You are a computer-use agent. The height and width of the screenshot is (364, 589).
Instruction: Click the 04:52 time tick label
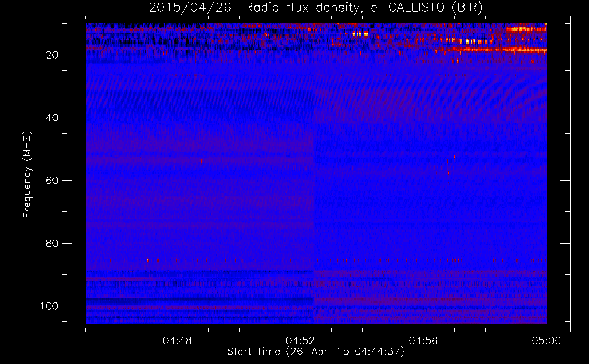[x=300, y=341]
